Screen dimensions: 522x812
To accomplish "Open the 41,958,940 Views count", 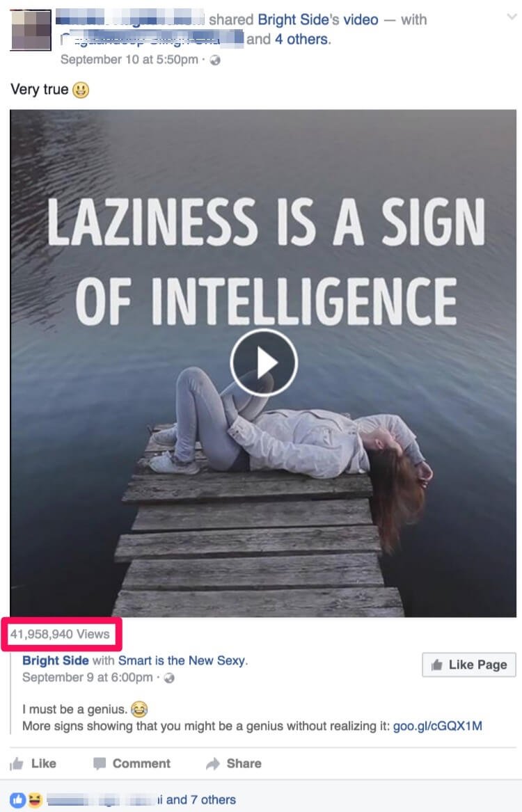I will 60,634.
